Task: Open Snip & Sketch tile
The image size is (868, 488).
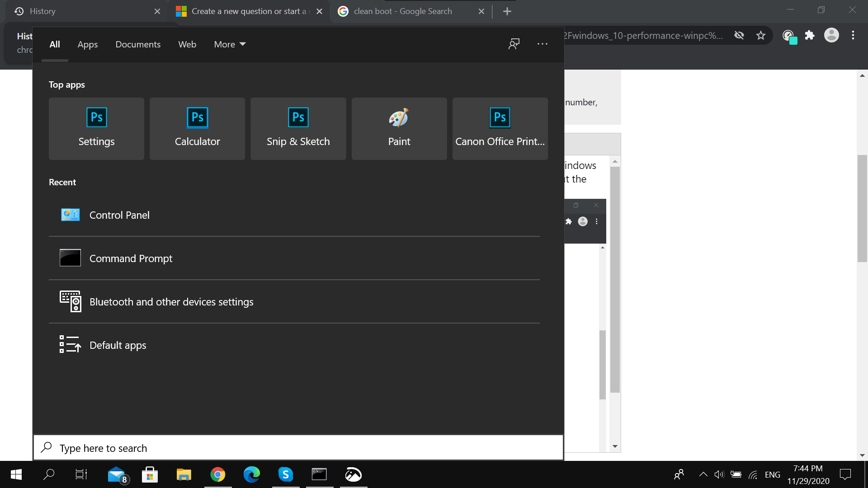Action: tap(298, 128)
